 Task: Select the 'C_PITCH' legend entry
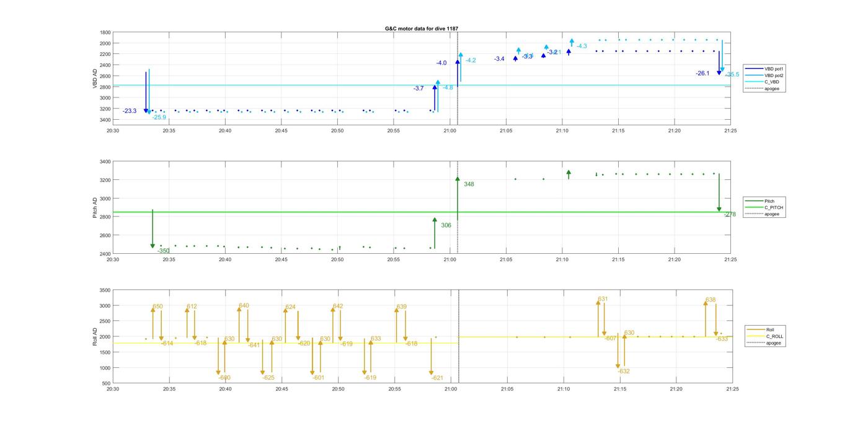764,207
